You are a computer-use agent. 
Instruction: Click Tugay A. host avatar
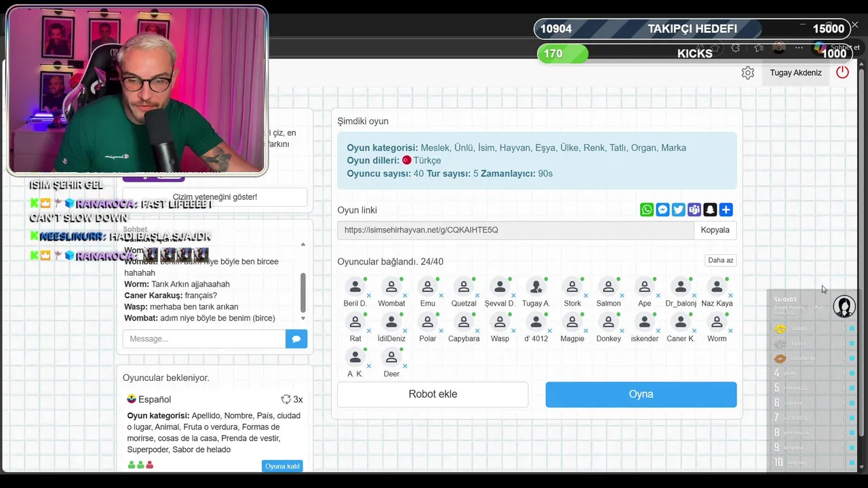pos(536,287)
